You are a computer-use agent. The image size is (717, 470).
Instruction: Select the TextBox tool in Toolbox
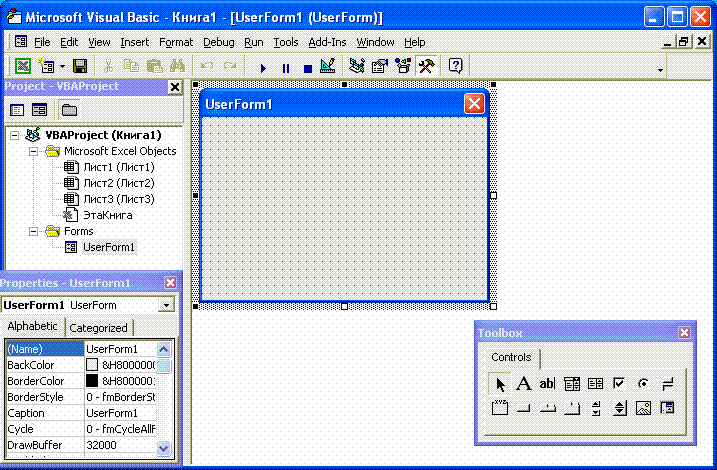pos(547,384)
